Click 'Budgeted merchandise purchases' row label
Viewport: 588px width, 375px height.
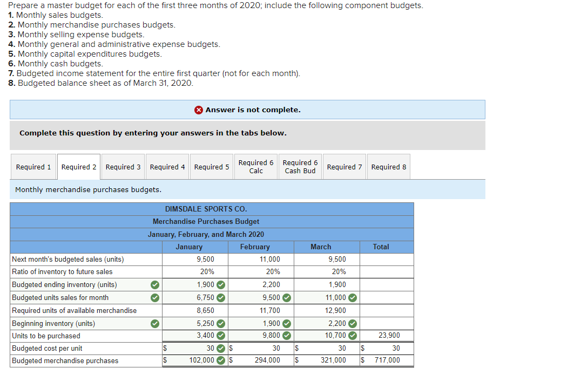point(65,361)
